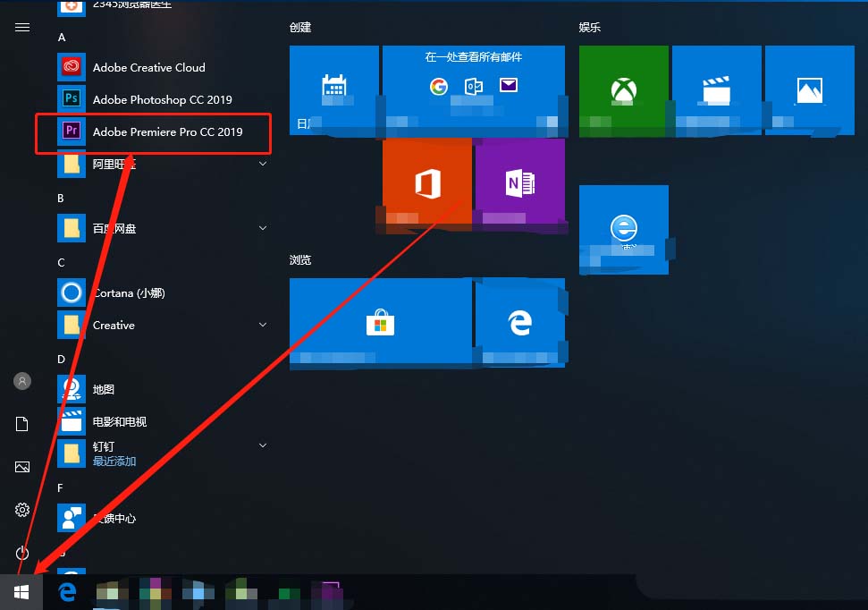Open the Mail tile 在一处查看所有邮件
868x610 pixels.
tap(474, 90)
